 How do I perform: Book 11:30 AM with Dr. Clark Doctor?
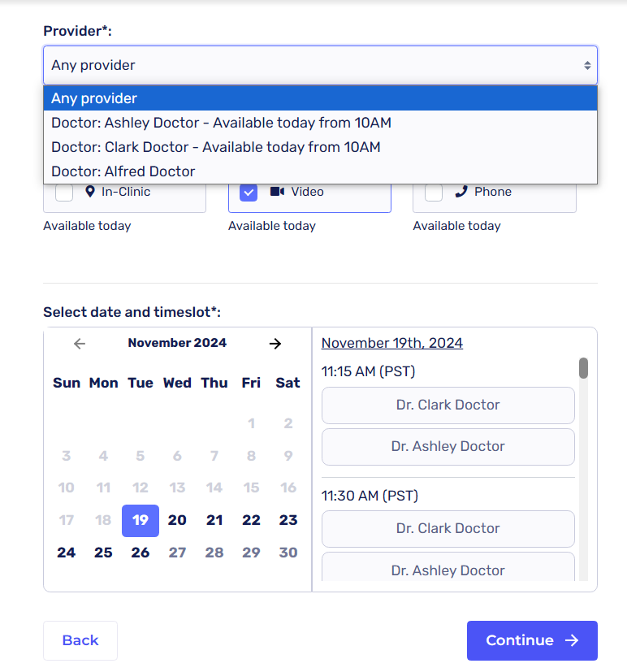coord(448,528)
